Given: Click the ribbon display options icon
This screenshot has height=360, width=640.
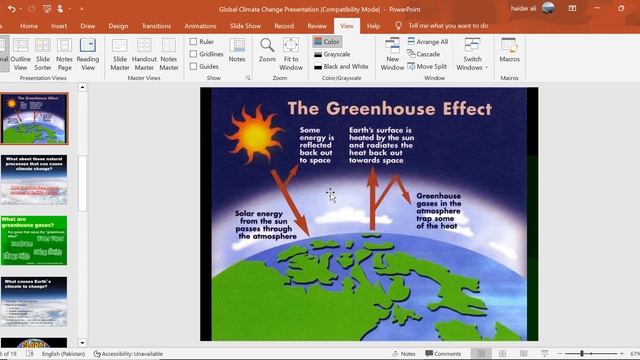Looking at the screenshot, I should [x=572, y=8].
